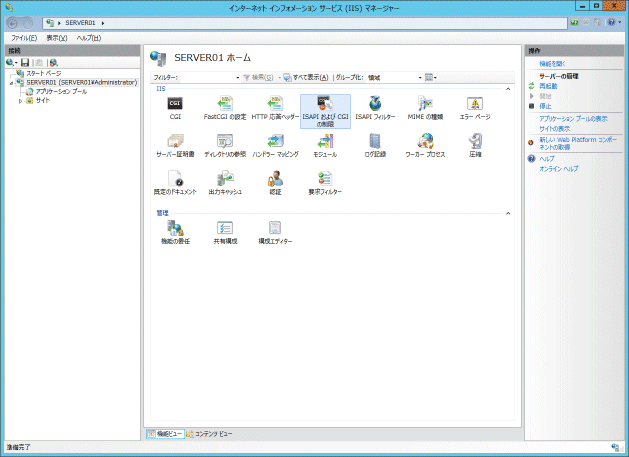The height and width of the screenshot is (457, 629).
Task: Select SERVER01 (SERVER01¥Administrator) tree node
Action: point(82,82)
